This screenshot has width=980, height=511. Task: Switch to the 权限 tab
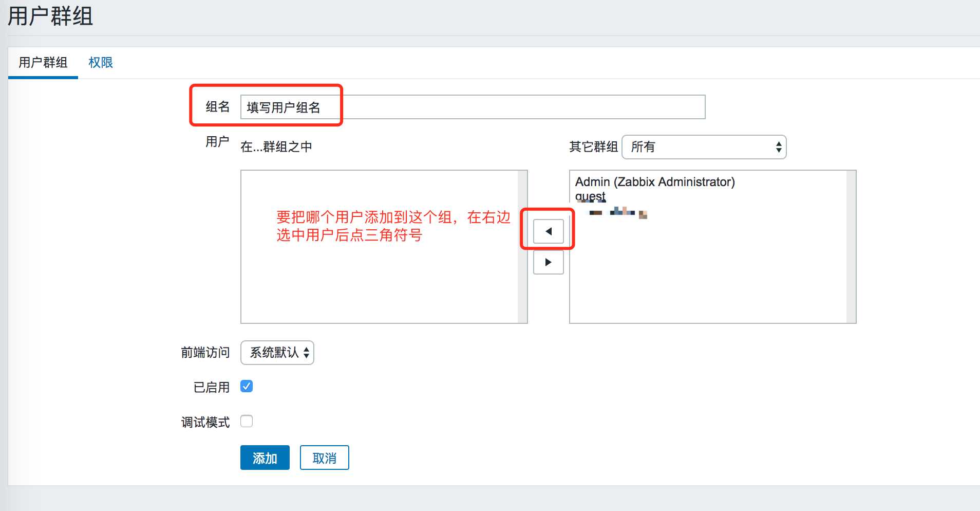tap(100, 63)
